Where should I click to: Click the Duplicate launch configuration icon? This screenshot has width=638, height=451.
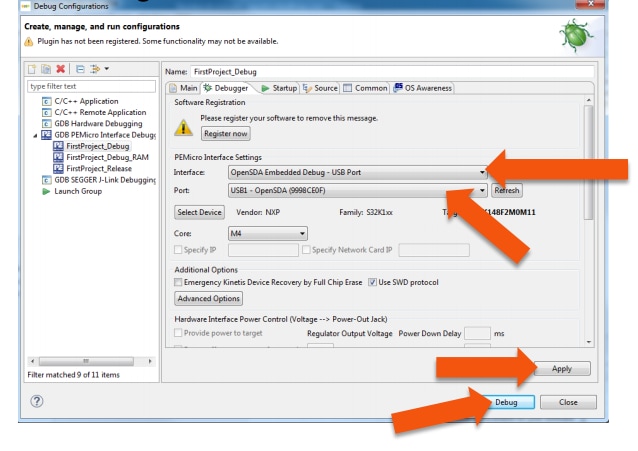[46, 69]
